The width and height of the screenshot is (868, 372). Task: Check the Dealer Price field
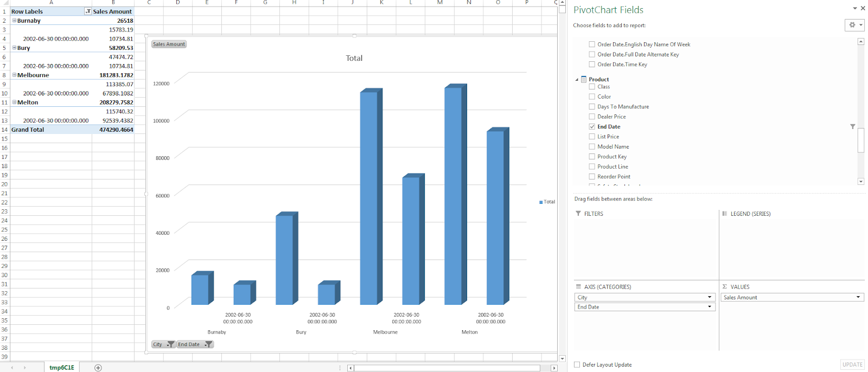(592, 117)
